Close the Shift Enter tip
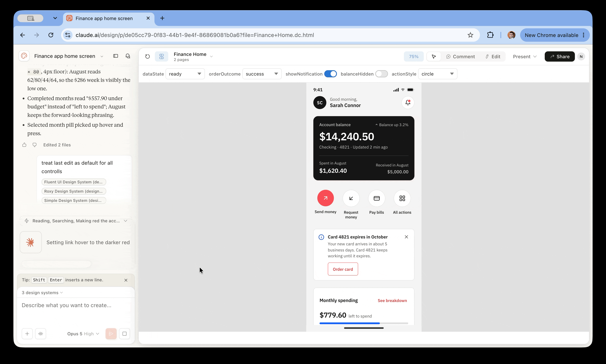This screenshot has height=364, width=606. (126, 280)
